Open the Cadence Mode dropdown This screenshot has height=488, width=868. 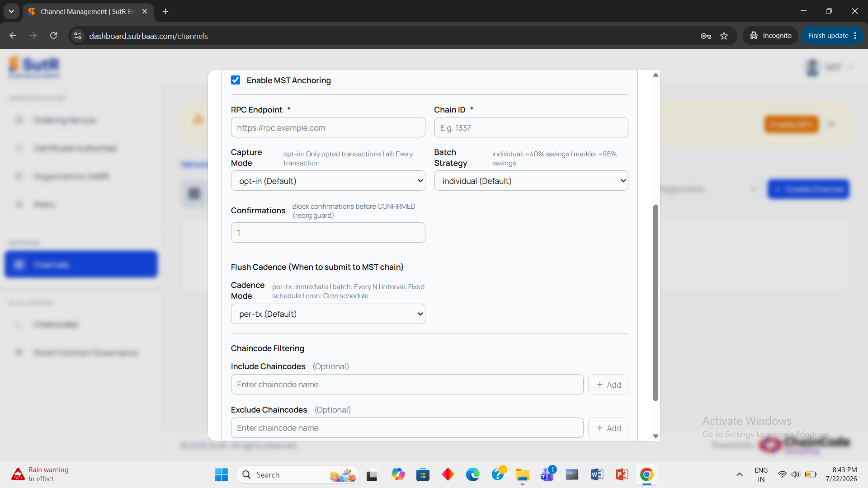[328, 314]
